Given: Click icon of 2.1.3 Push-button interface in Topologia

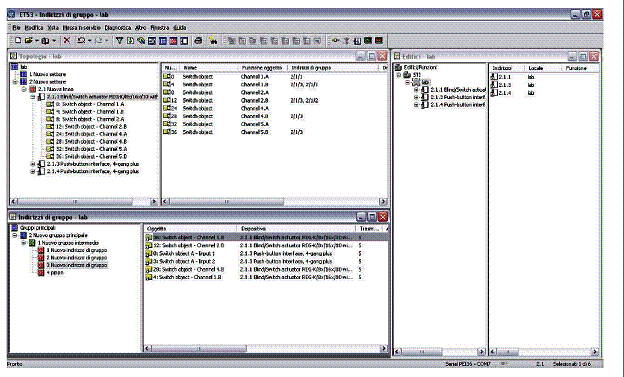Looking at the screenshot, I should pos(41,164).
